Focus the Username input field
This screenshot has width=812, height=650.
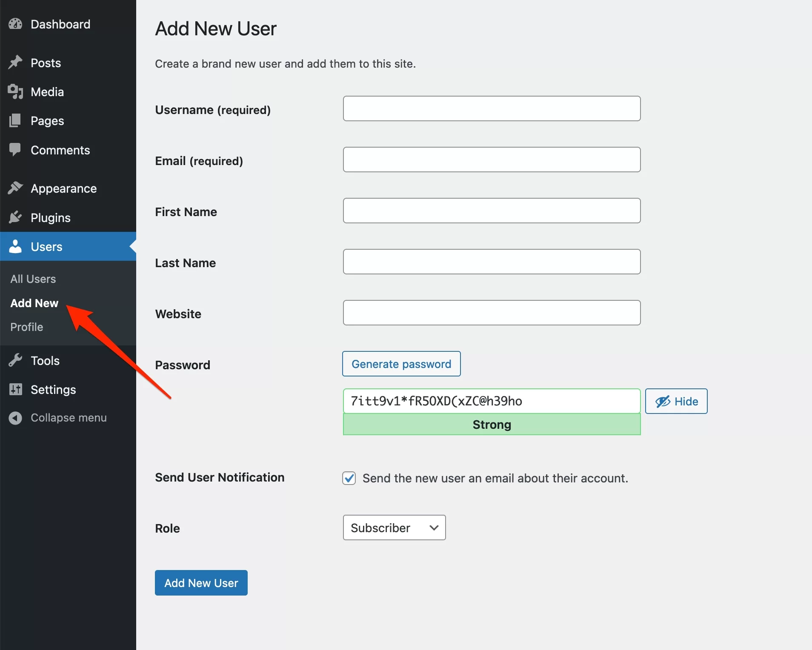(x=492, y=108)
